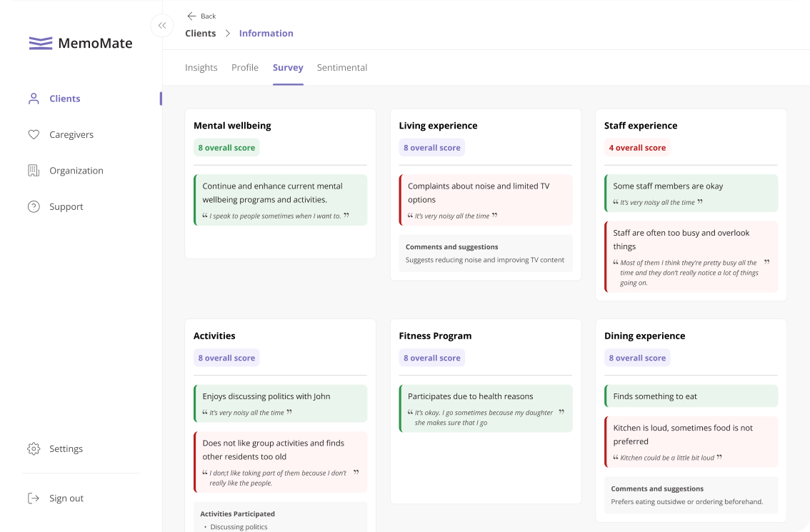Click the Organization building icon
The height and width of the screenshot is (532, 810).
[34, 171]
